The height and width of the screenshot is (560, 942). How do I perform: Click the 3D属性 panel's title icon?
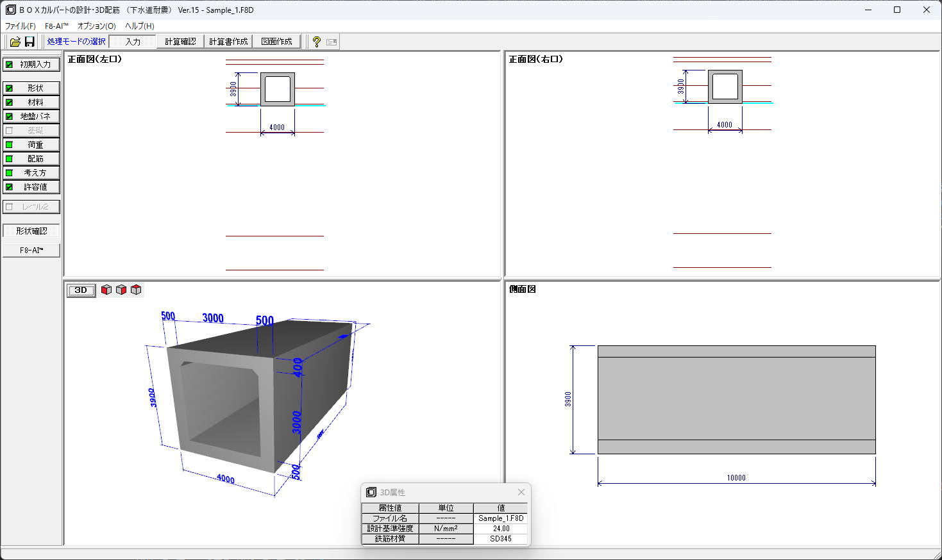coord(371,492)
